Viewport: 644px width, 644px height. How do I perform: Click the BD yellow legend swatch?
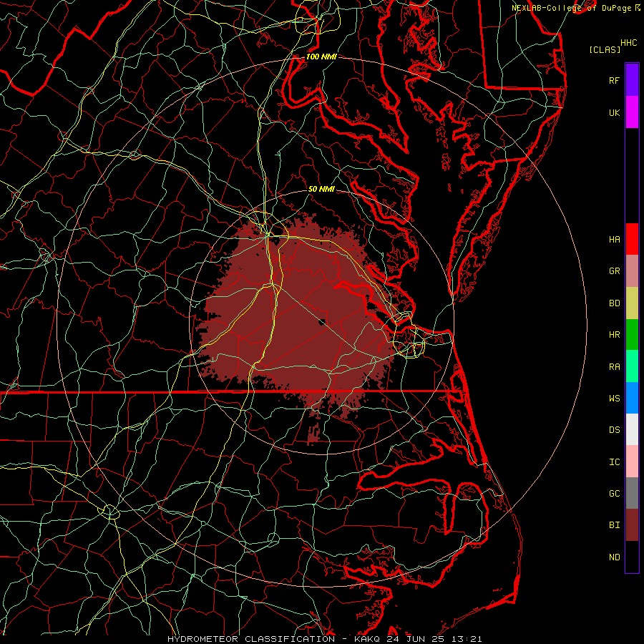(632, 303)
